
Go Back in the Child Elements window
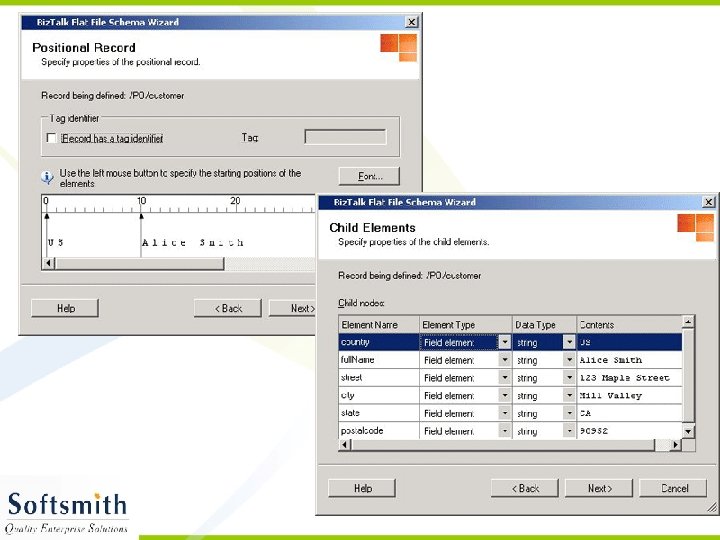[x=525, y=488]
